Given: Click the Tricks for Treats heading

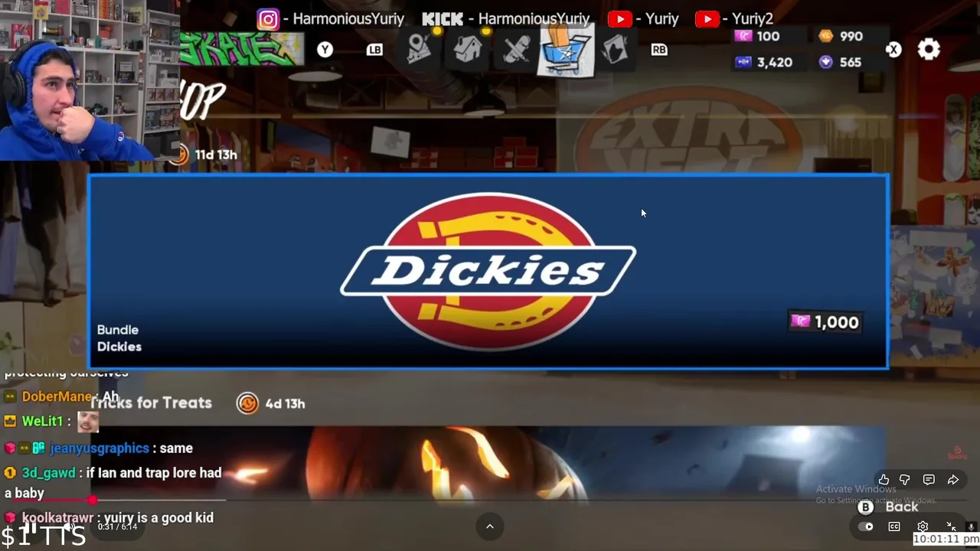Looking at the screenshot, I should click(x=151, y=403).
